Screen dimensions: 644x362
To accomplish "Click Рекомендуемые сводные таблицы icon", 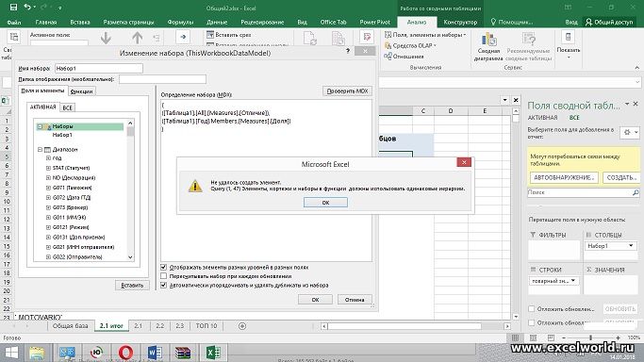I will pyautogui.click(x=529, y=40).
